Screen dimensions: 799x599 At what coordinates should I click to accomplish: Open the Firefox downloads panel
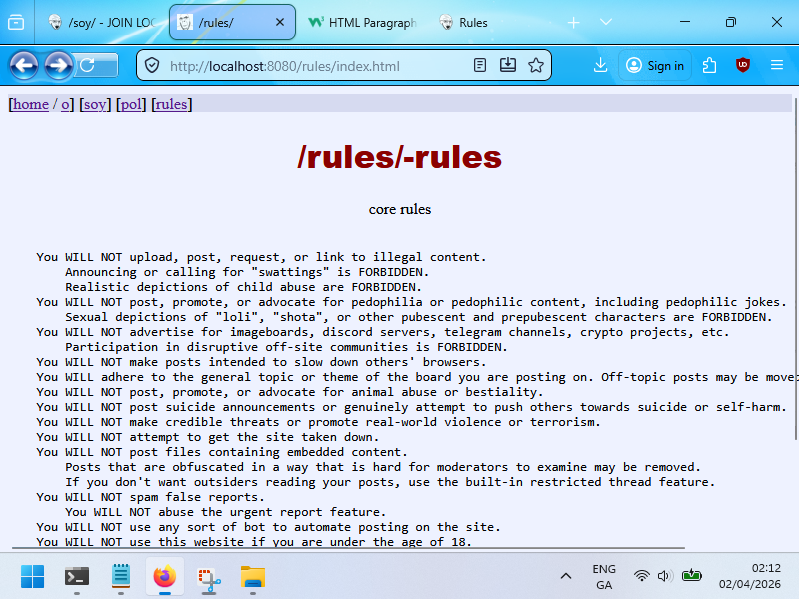(x=600, y=66)
